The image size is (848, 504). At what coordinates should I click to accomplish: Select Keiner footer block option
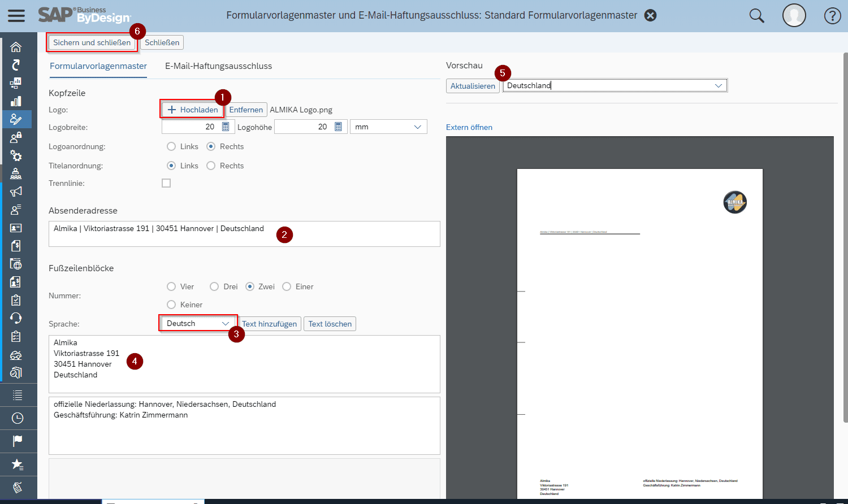tap(171, 305)
